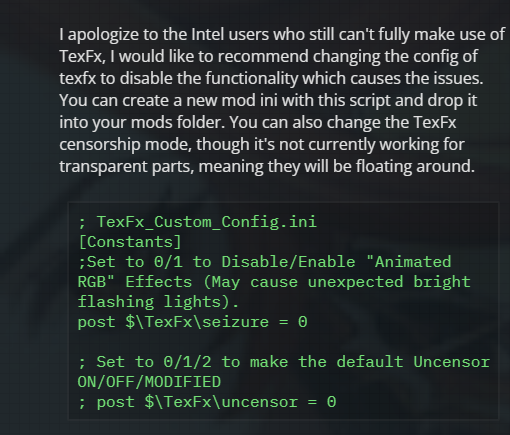Click the word "TexFx," starting the second line

pyautogui.click(x=82, y=56)
